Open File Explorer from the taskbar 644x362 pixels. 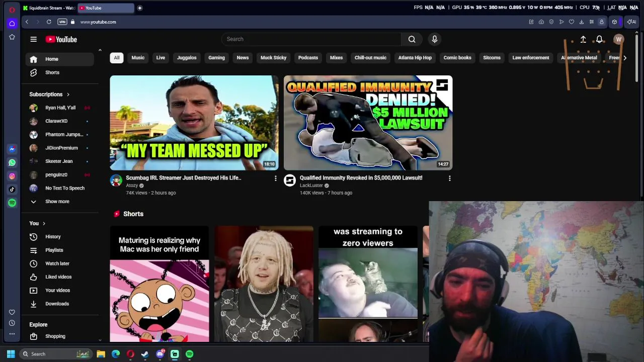tap(101, 354)
